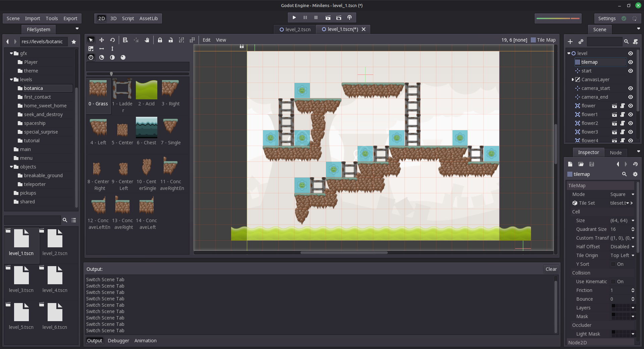Clear the Output log
Image resolution: width=644 pixels, height=349 pixels.
click(551, 269)
